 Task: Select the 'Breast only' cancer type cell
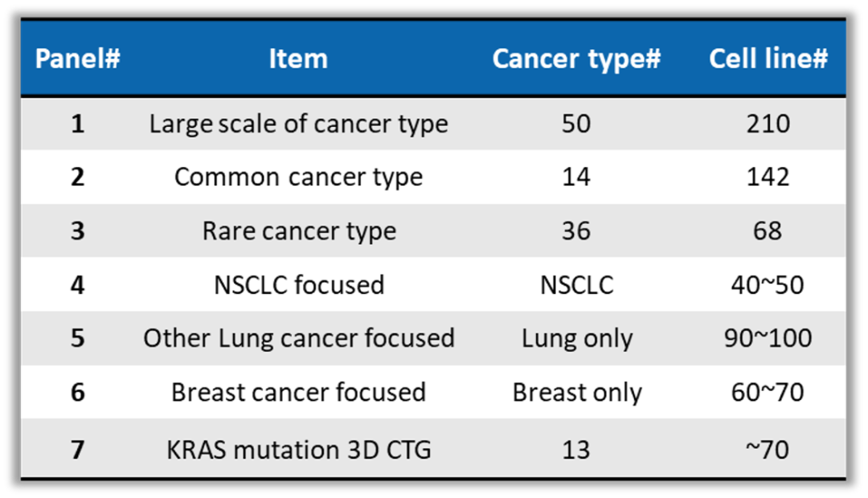[x=576, y=392]
